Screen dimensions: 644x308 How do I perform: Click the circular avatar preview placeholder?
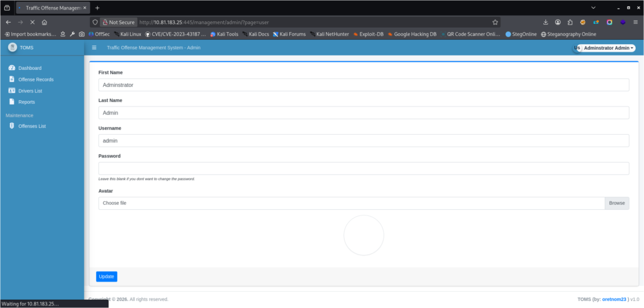(364, 235)
